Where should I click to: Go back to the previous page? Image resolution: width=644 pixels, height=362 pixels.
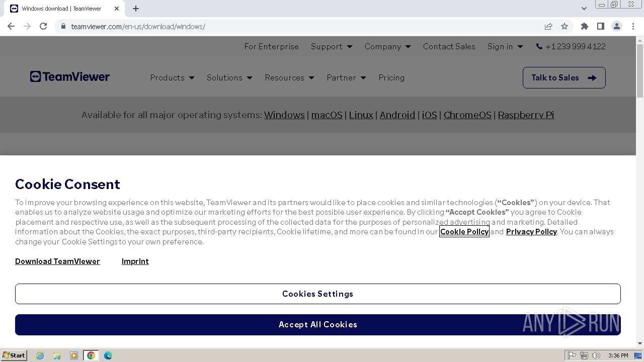click(x=11, y=26)
